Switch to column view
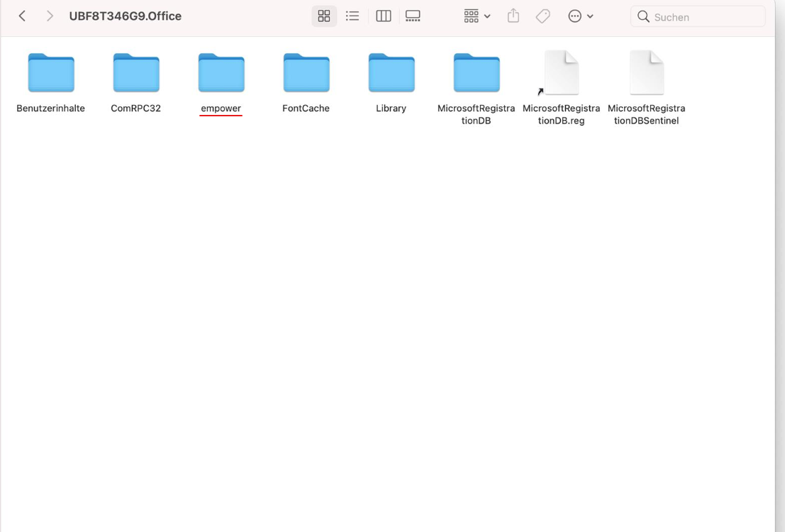785x532 pixels. pos(384,16)
